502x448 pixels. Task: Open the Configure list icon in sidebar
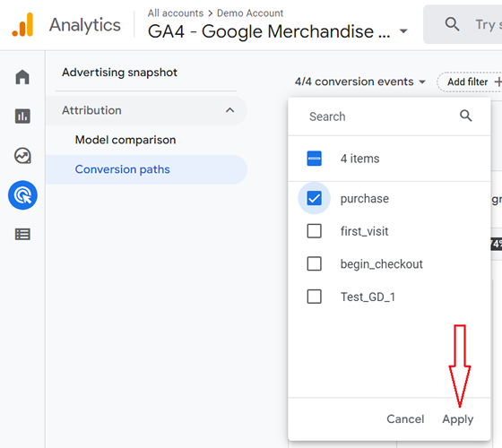tap(22, 235)
